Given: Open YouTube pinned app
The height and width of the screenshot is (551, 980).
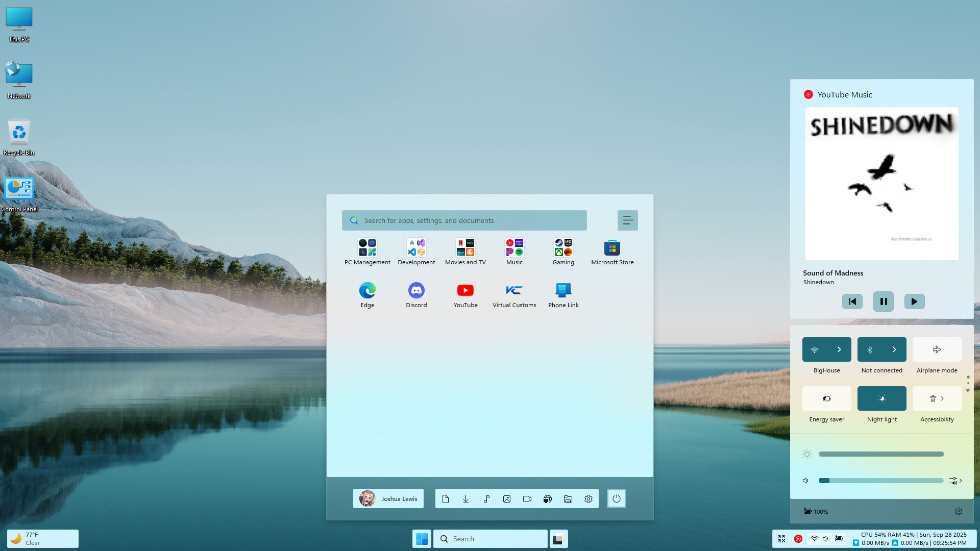Looking at the screenshot, I should coord(465,295).
